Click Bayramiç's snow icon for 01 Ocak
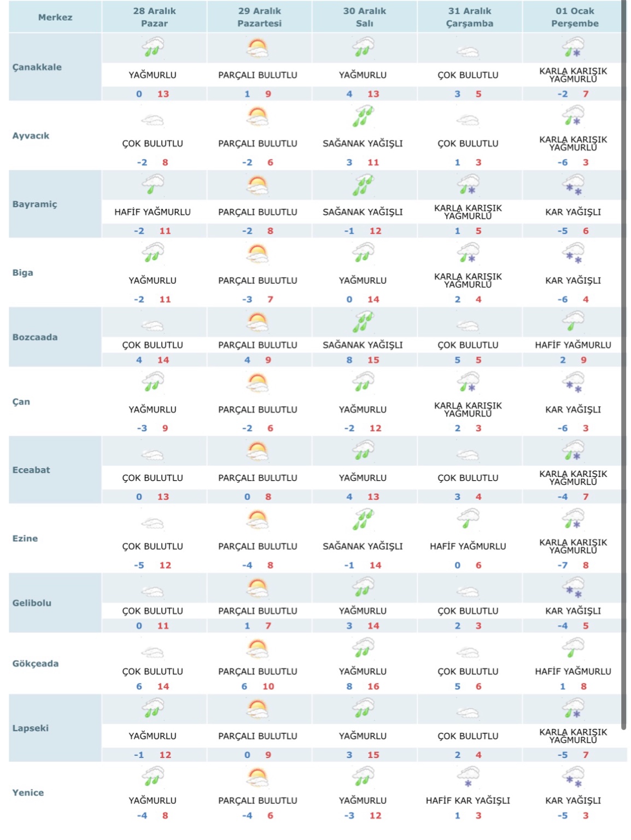631x840 pixels. click(573, 185)
